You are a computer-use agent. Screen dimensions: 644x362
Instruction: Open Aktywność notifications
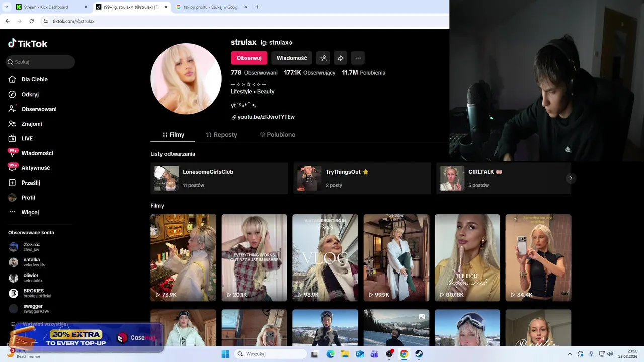(35, 168)
